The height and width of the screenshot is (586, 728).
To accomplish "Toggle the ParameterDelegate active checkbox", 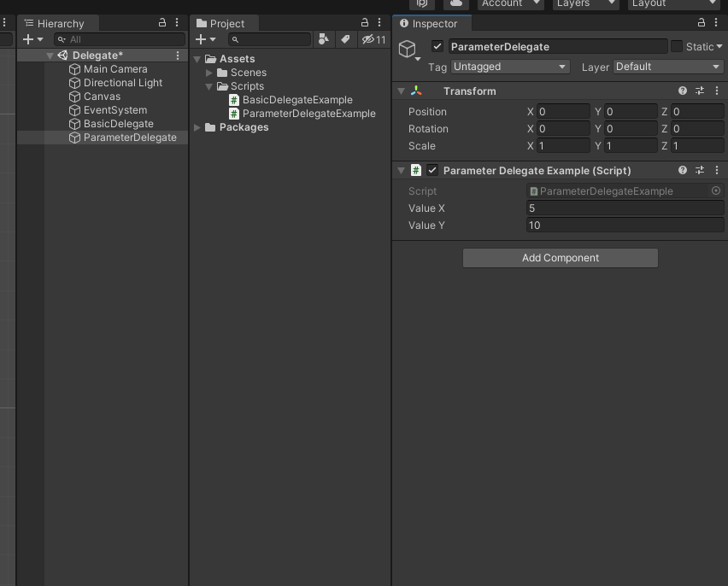I will [x=437, y=46].
